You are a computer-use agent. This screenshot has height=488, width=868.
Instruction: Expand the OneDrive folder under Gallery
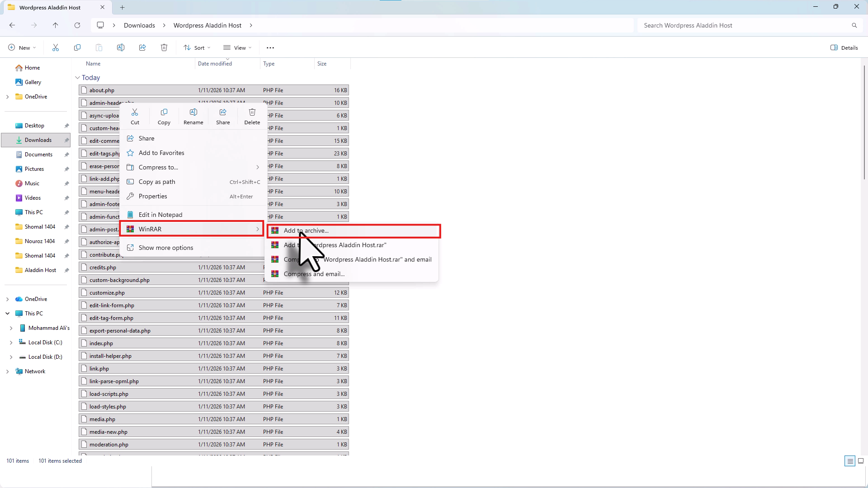[7, 97]
